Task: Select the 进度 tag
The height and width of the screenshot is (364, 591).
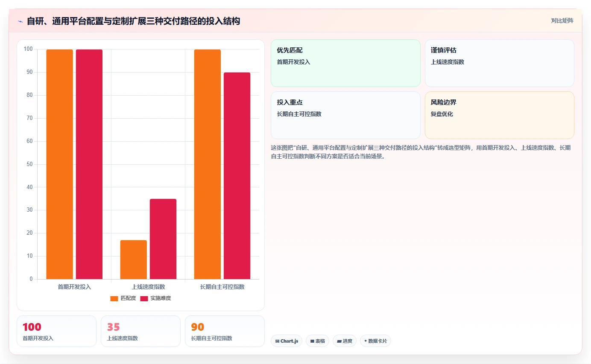Action: (x=344, y=341)
